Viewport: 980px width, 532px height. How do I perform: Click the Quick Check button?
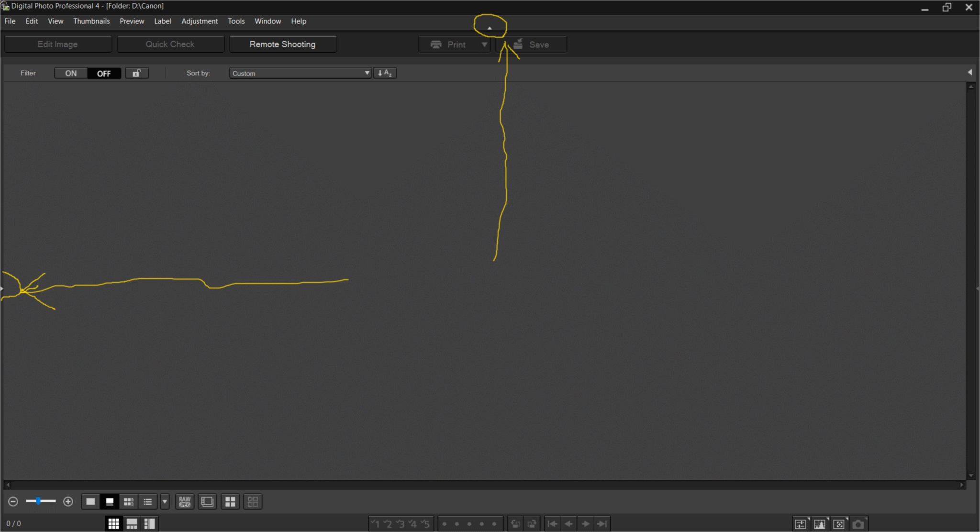pyautogui.click(x=170, y=44)
